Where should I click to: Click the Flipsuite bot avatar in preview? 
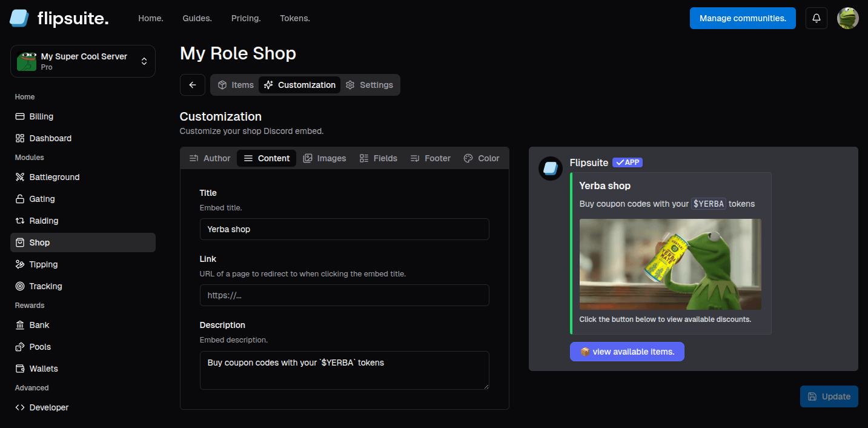tap(551, 169)
